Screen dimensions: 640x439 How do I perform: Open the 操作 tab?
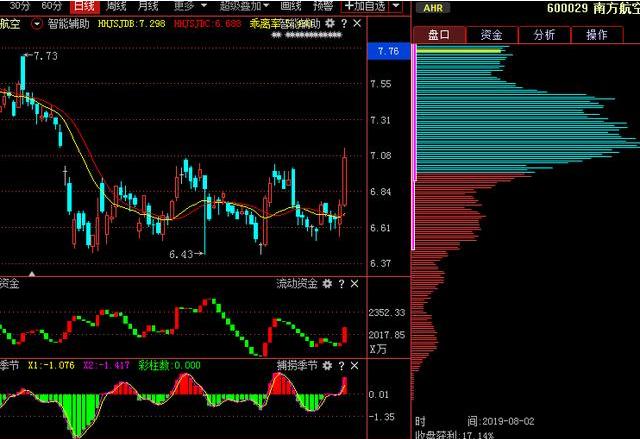597,35
